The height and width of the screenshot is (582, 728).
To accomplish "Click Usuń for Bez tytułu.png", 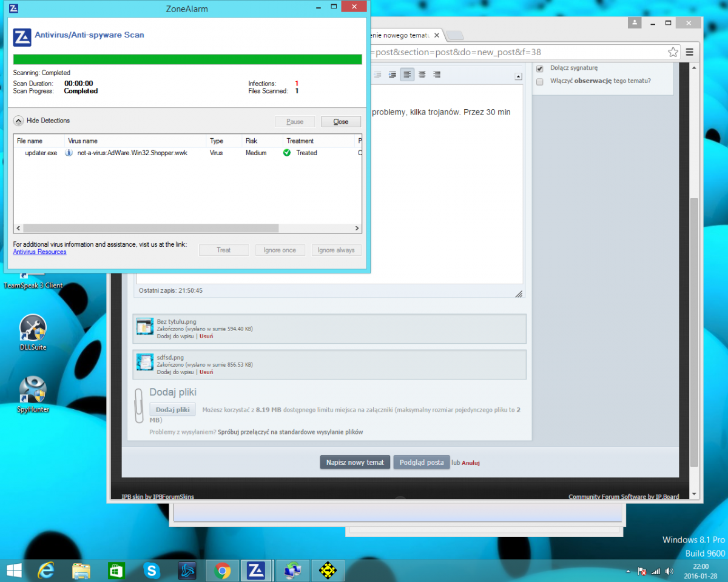I will (x=206, y=336).
